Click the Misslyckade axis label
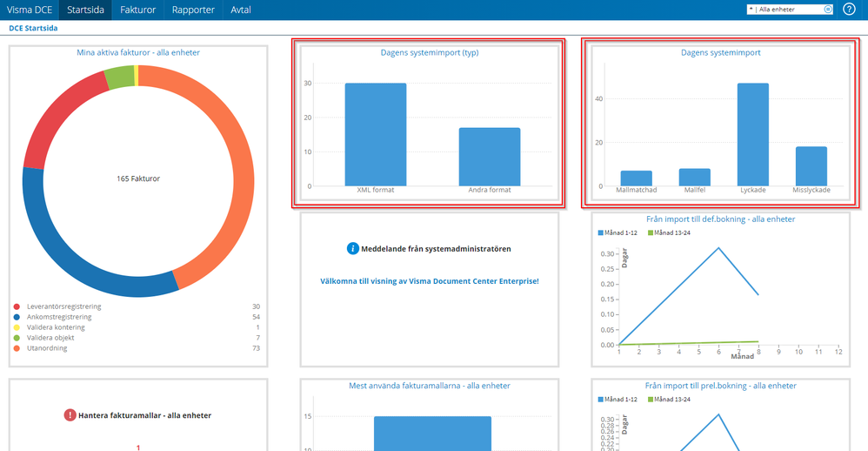The width and height of the screenshot is (868, 451). point(811,190)
